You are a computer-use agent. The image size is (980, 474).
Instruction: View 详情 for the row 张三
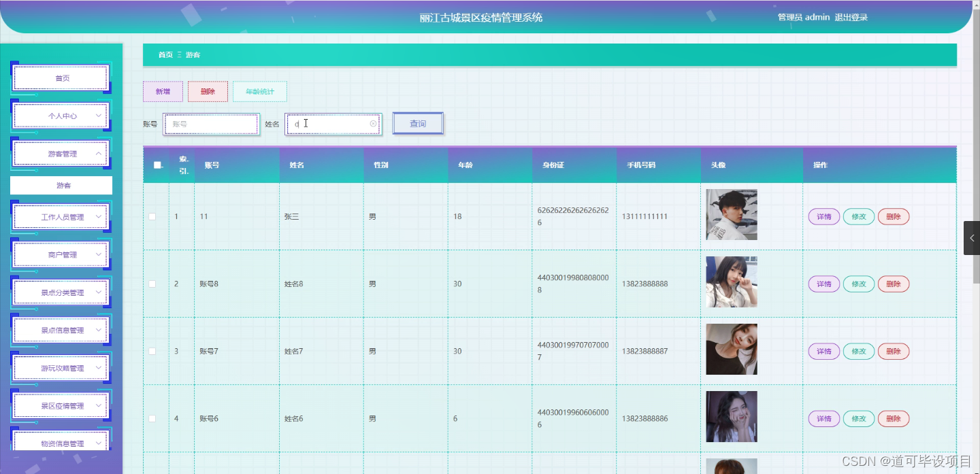[824, 217]
